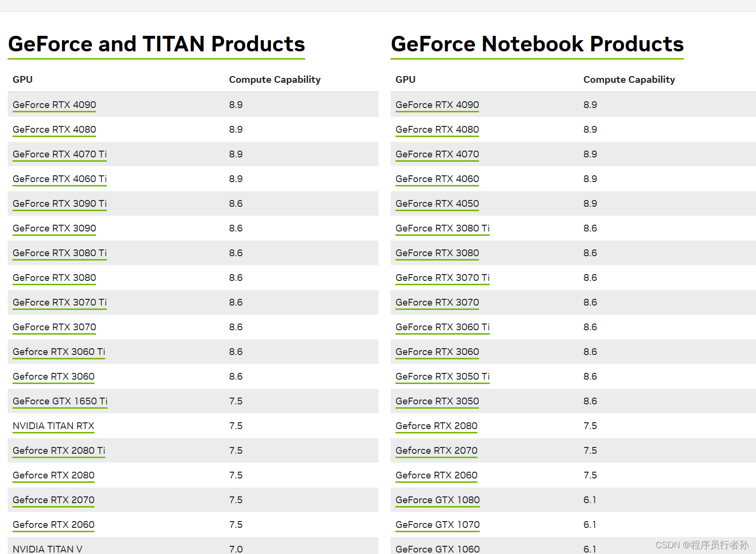756x554 pixels.
Task: Open the GeForce RTX 3090 Ti link
Action: point(60,203)
